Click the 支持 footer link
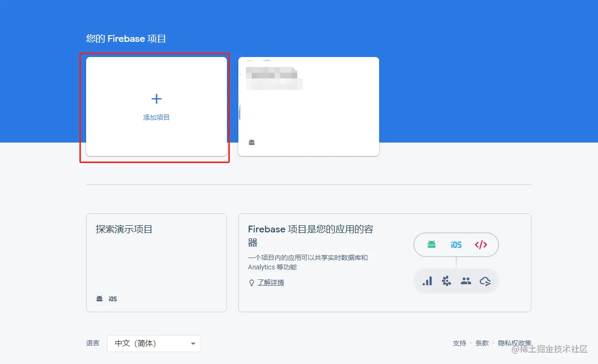 pos(459,343)
